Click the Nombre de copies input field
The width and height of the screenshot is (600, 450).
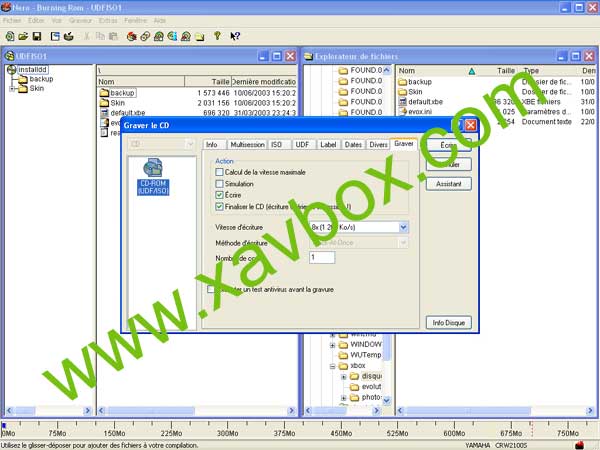click(x=322, y=257)
